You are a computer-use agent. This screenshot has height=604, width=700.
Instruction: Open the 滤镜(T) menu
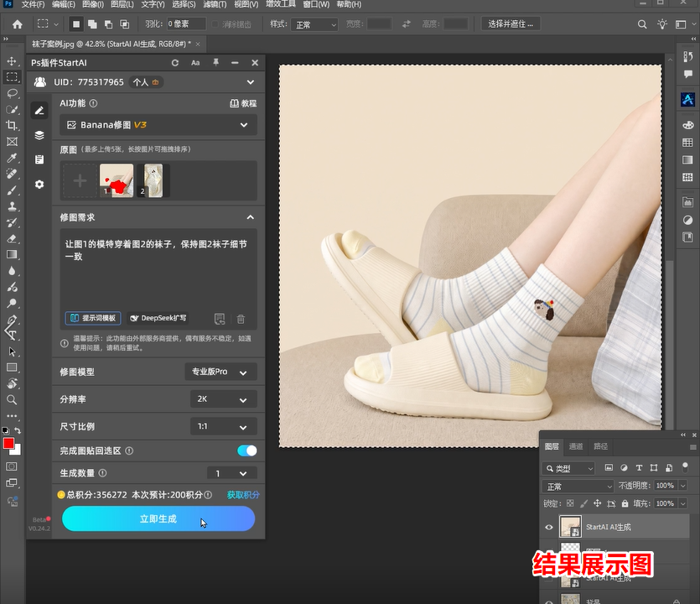coord(215,4)
